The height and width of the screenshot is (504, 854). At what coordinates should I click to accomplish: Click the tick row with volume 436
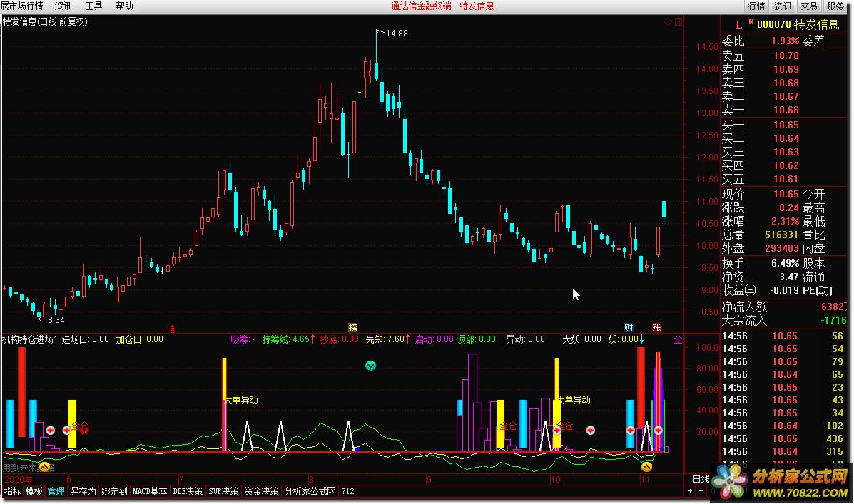pos(784,438)
